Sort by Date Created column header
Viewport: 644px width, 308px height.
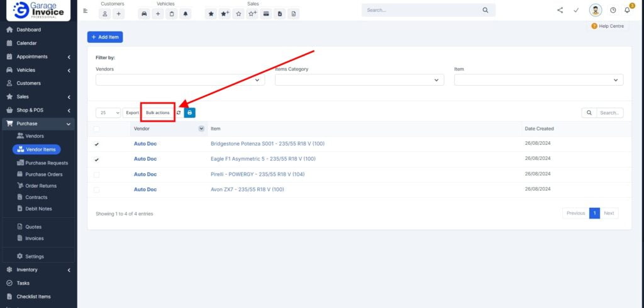(539, 128)
